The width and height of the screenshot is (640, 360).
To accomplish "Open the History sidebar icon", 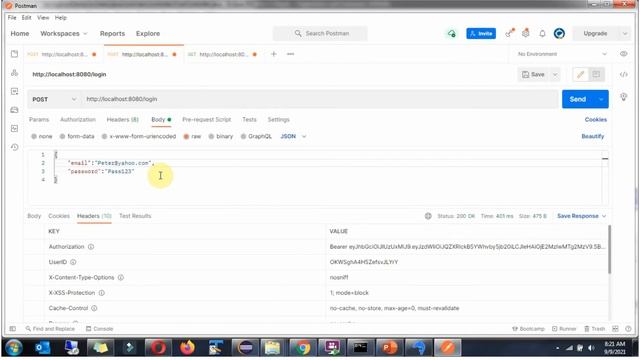I will point(14,147).
